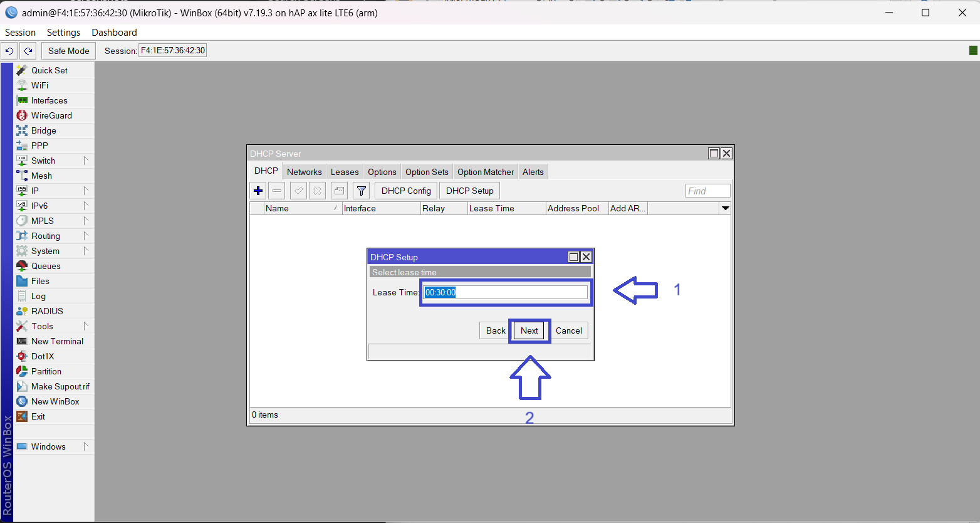Open the Mesh menu icon

(x=22, y=176)
